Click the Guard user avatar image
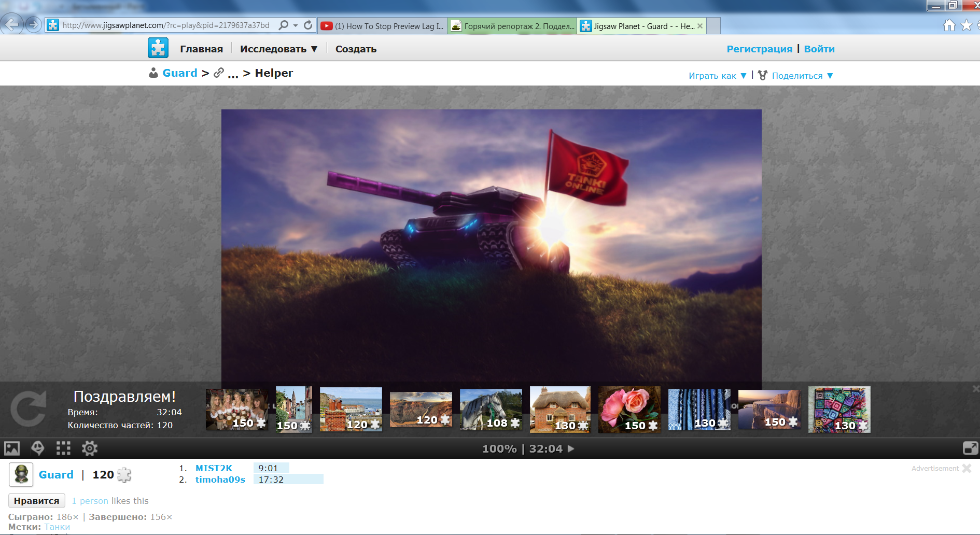The image size is (980, 535). click(x=21, y=474)
